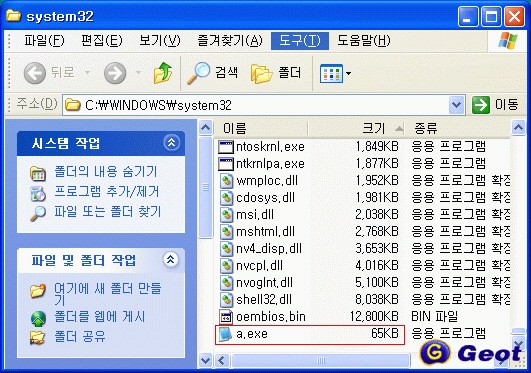Open the Views icon on toolbar
Screen dimensions: 531x373
(x=331, y=73)
